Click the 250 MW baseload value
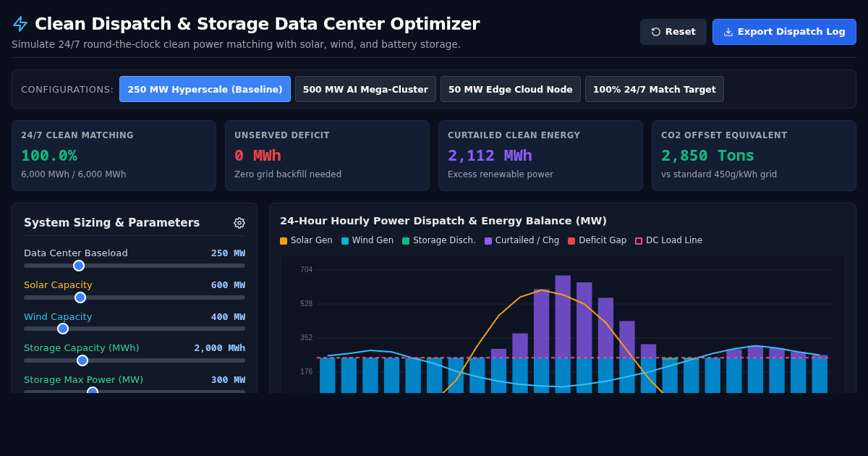The width and height of the screenshot is (868, 456). tap(228, 253)
